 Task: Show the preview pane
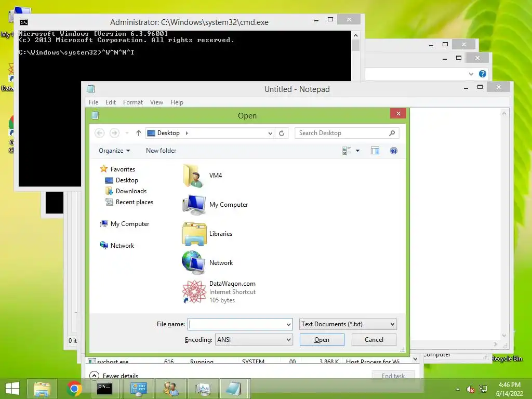(x=375, y=151)
